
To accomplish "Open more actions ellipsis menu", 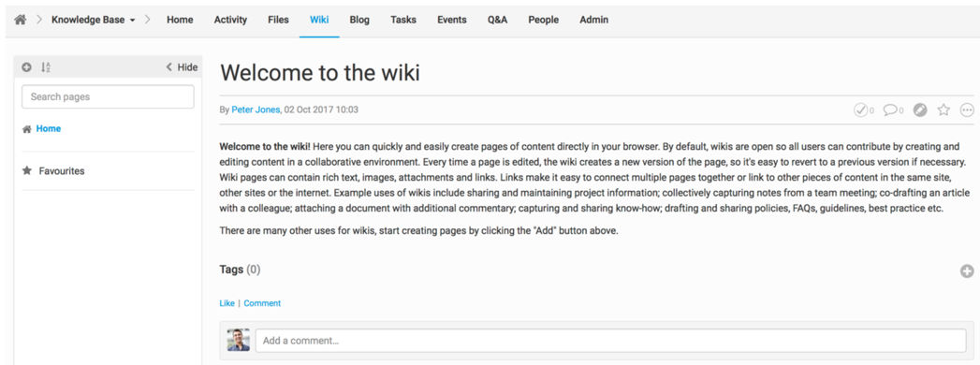I will click(x=967, y=110).
